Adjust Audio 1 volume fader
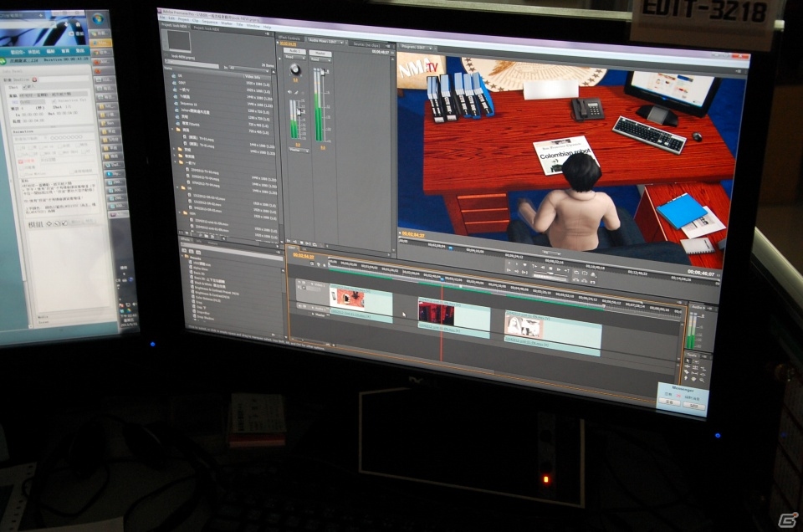The image size is (803, 532). point(299,112)
